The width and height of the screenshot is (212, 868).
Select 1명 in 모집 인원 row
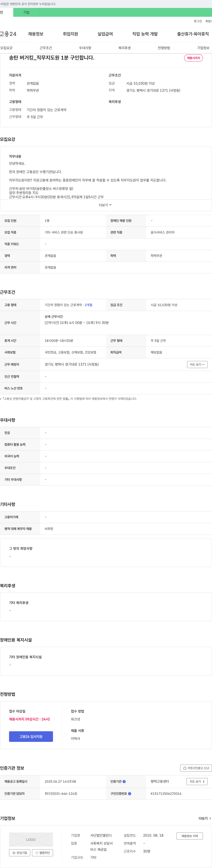pyautogui.click(x=47, y=221)
